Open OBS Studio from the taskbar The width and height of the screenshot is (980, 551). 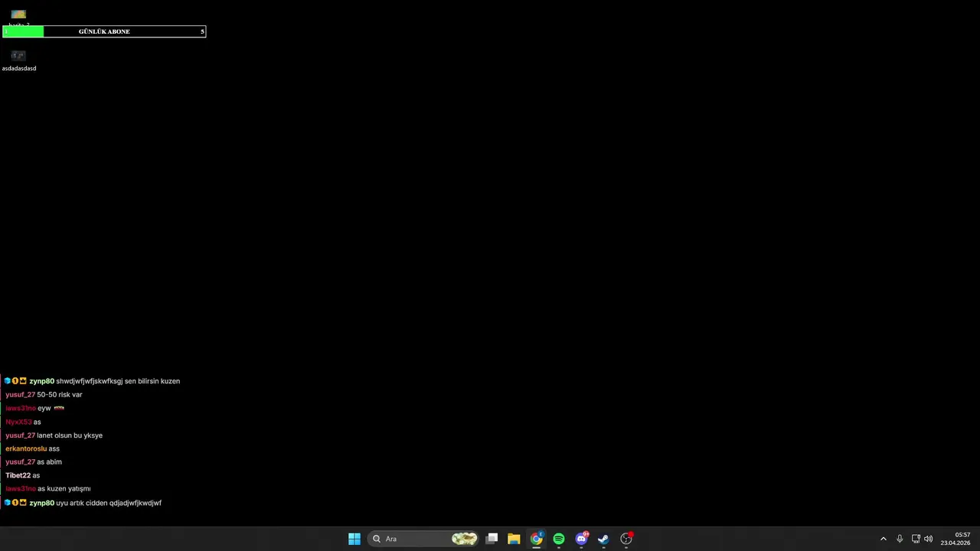626,539
